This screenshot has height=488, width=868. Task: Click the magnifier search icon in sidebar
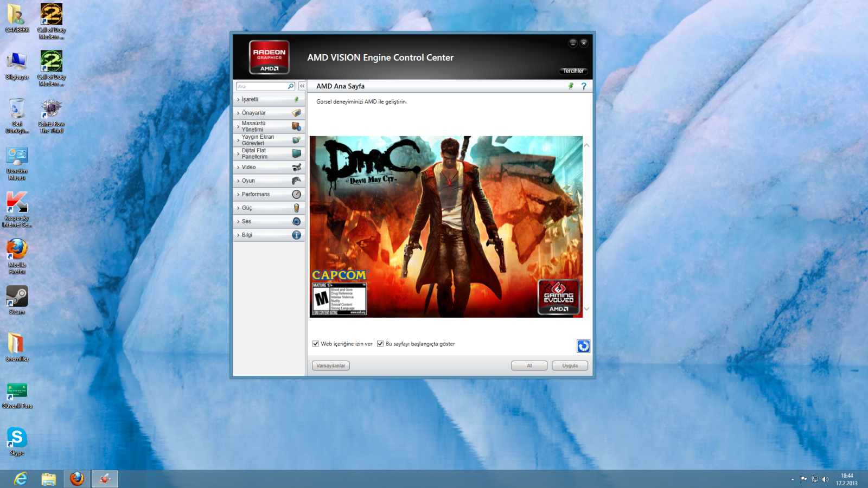pyautogui.click(x=291, y=86)
